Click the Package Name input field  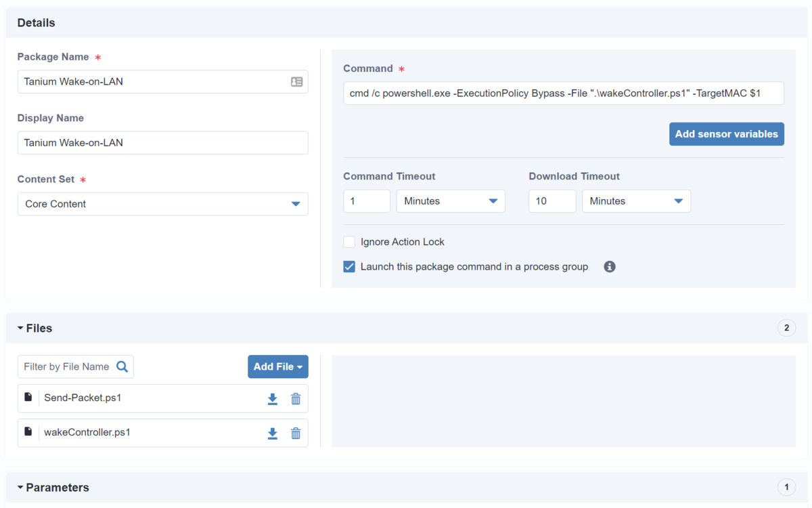[162, 82]
